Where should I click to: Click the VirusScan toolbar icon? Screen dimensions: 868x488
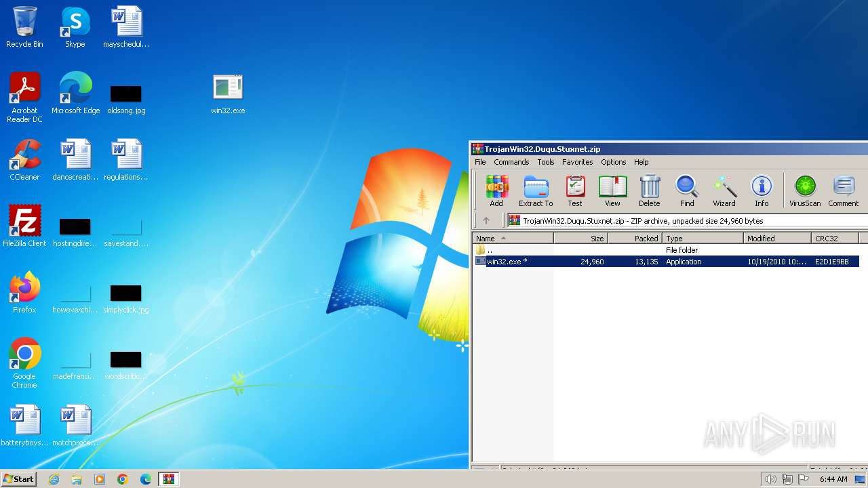(x=805, y=191)
